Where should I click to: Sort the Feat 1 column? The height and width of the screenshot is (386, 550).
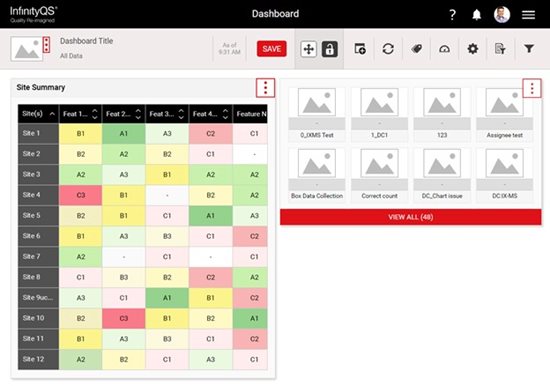(x=95, y=114)
